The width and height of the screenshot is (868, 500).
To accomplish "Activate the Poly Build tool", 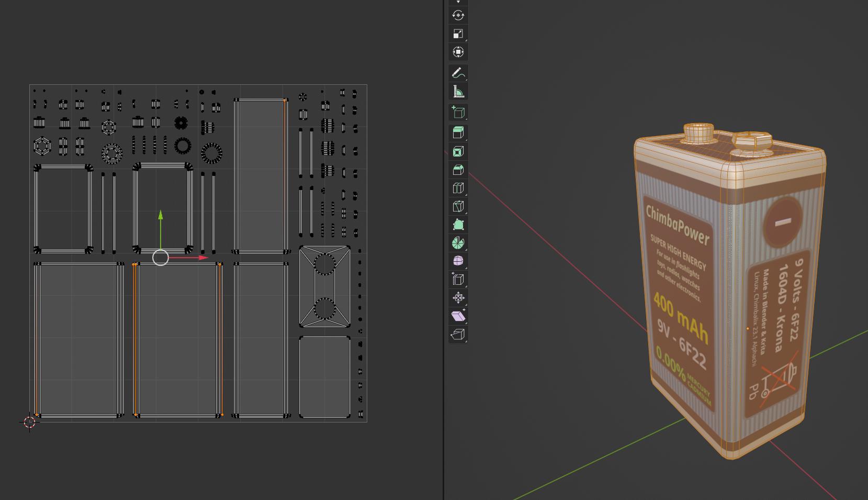I will 458,225.
